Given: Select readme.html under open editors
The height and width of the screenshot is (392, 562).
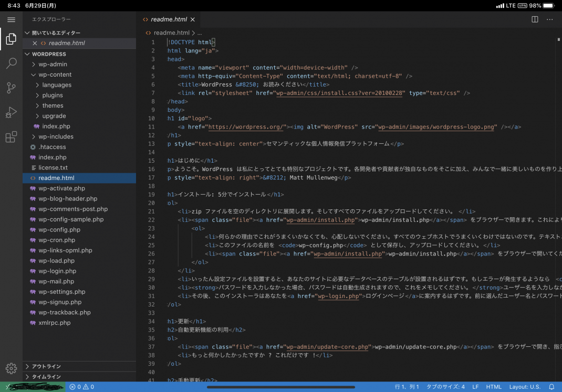Looking at the screenshot, I should pyautogui.click(x=79, y=43).
